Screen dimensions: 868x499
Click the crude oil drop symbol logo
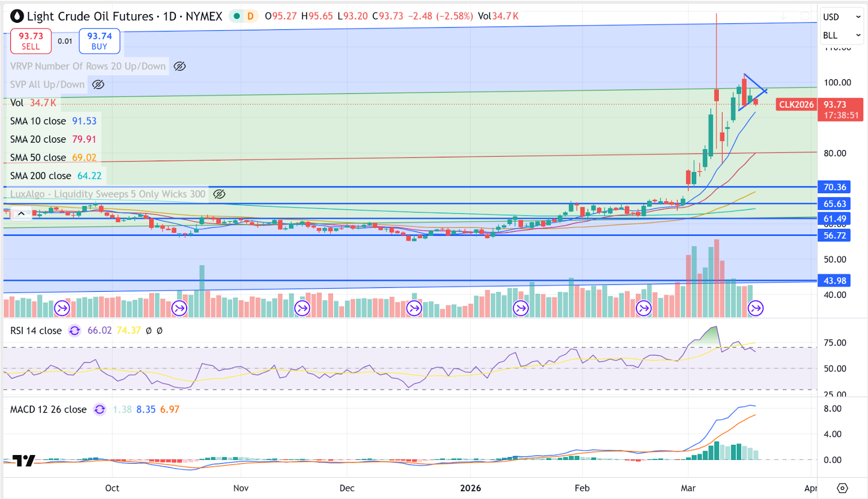click(x=17, y=17)
